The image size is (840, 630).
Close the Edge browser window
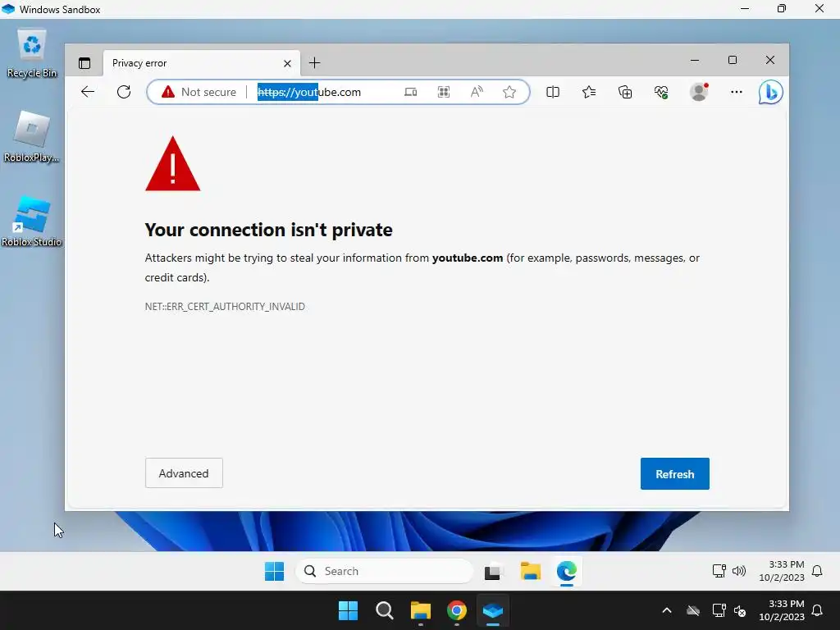769,60
